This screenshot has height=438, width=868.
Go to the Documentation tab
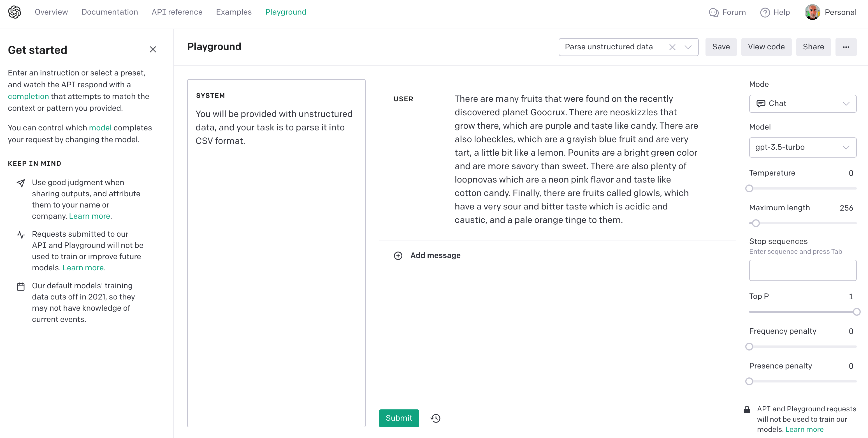(110, 12)
